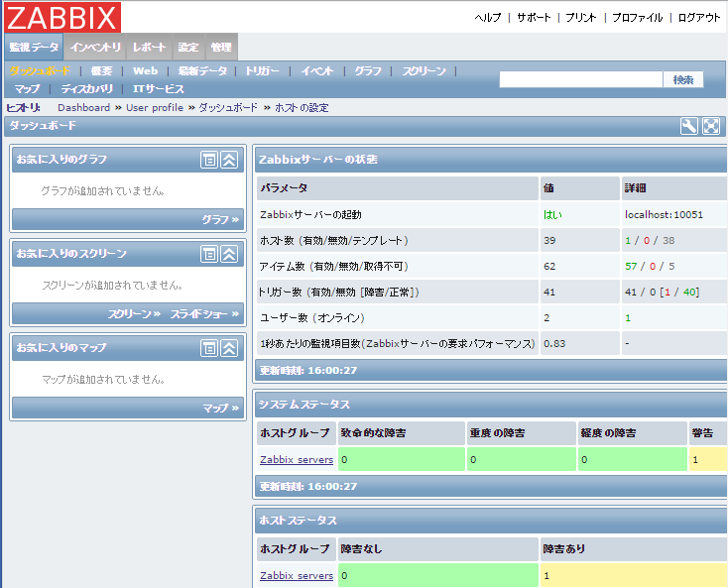Open 概要 submenu item
The height and width of the screenshot is (588, 728).
pos(101,71)
